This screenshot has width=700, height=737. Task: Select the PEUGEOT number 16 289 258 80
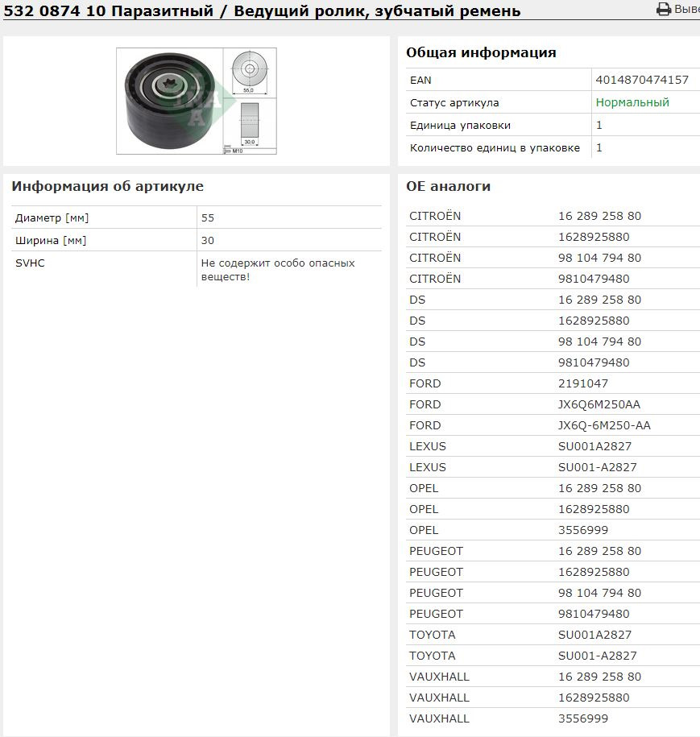(599, 551)
